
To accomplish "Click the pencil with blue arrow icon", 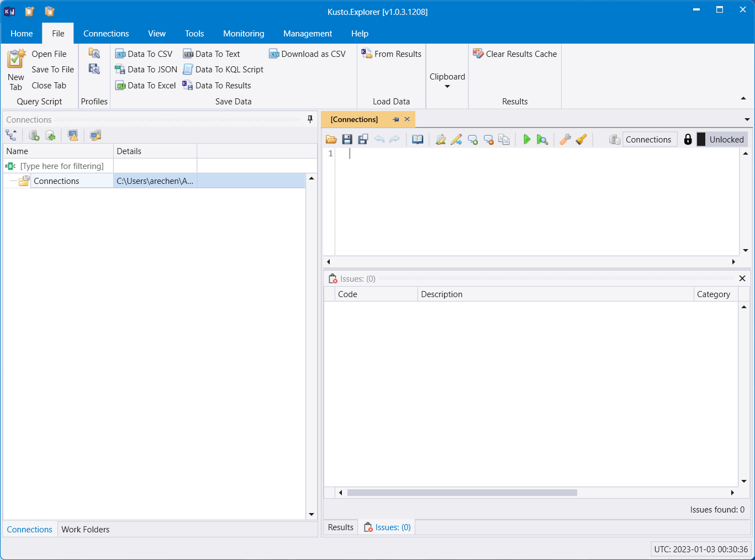I will tap(456, 140).
